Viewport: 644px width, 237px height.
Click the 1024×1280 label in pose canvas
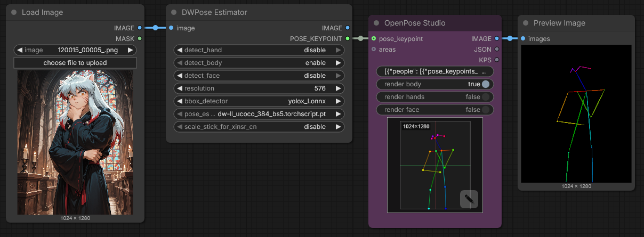coord(416,126)
